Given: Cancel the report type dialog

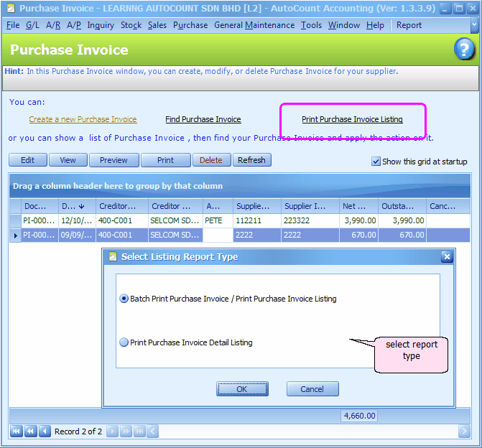Looking at the screenshot, I should pyautogui.click(x=312, y=389).
